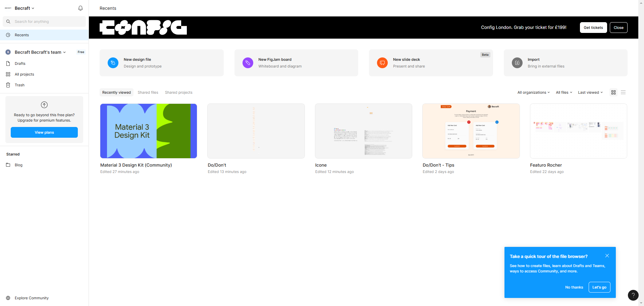
Task: Click the Free plan badge
Action: (x=81, y=52)
